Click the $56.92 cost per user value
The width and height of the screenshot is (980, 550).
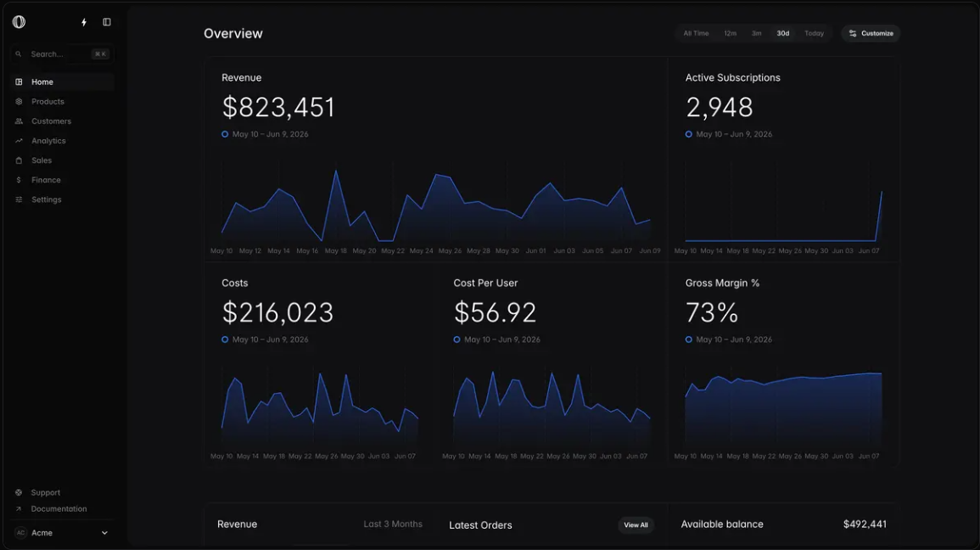(495, 312)
